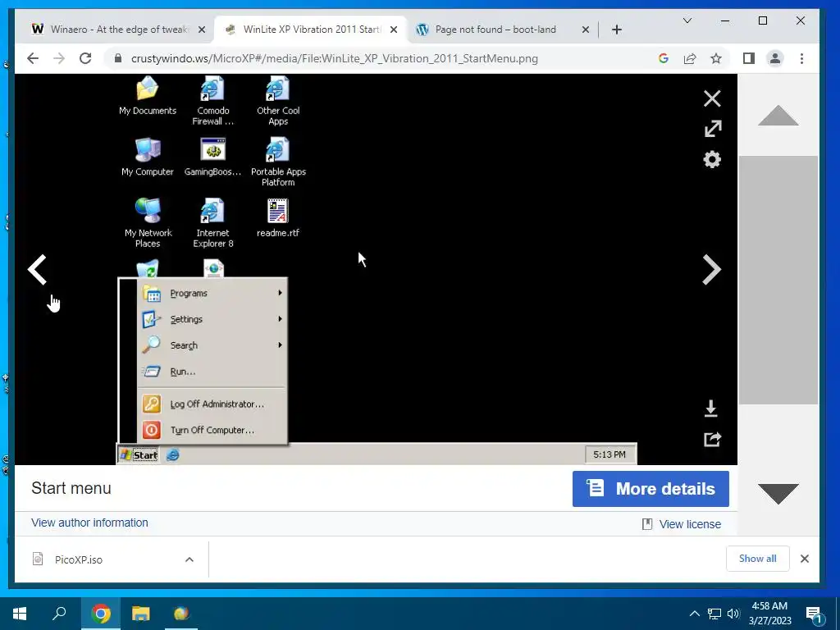Open the Chrome three-dot menu
The width and height of the screenshot is (840, 630).
[x=801, y=58]
